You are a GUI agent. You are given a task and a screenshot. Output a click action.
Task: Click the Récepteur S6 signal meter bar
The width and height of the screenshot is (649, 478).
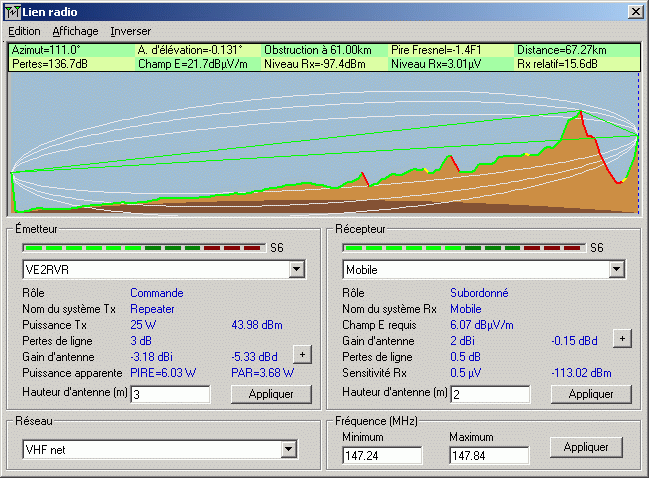click(x=464, y=248)
